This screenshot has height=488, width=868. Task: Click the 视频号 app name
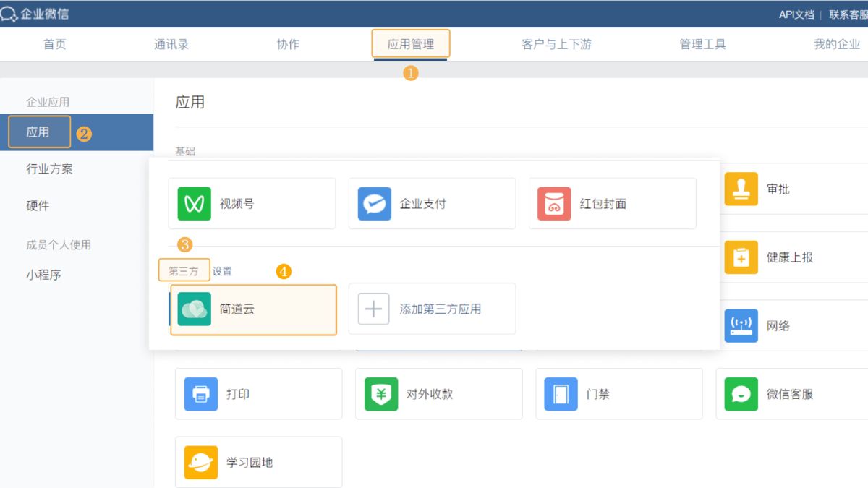(237, 204)
